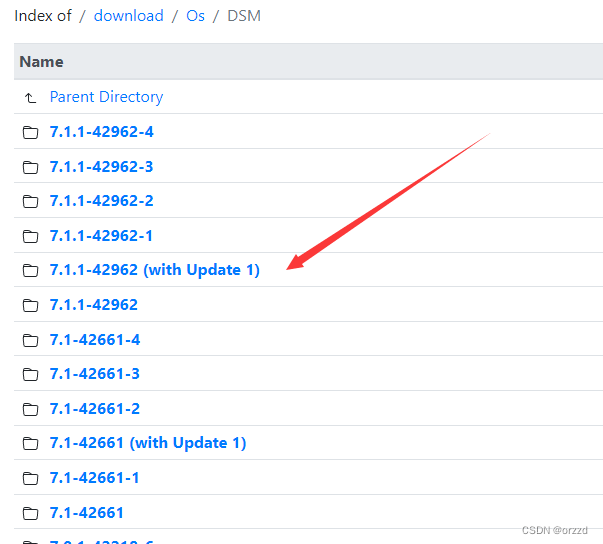Click folder icon beside plain 7.1.1-42962
The height and width of the screenshot is (544, 603).
(x=30, y=306)
